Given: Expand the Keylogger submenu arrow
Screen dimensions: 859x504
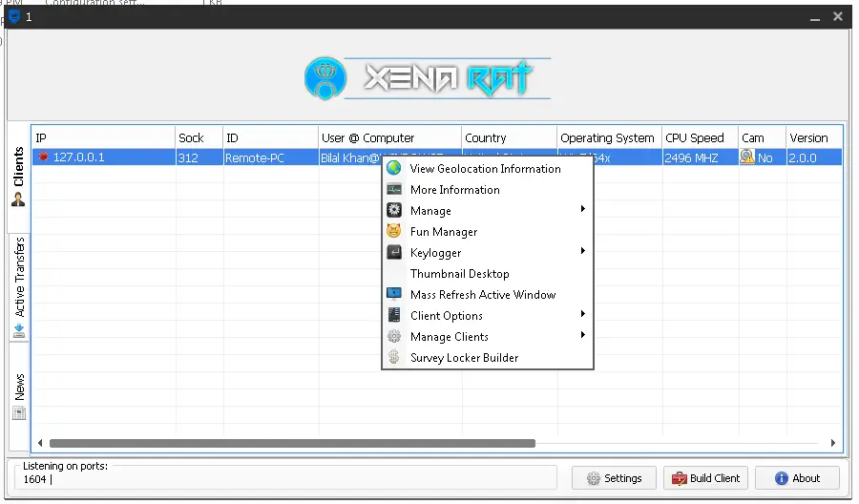Looking at the screenshot, I should tap(582, 251).
